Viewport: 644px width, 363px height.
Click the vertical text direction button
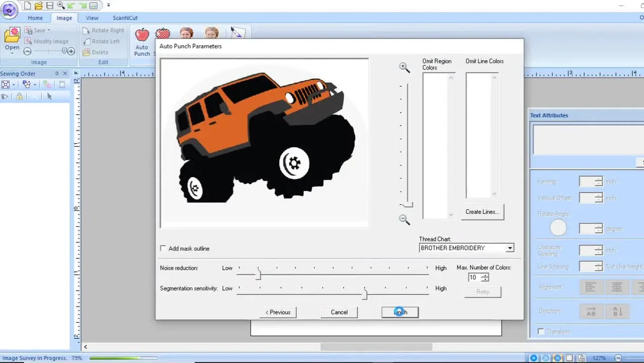coord(617,312)
